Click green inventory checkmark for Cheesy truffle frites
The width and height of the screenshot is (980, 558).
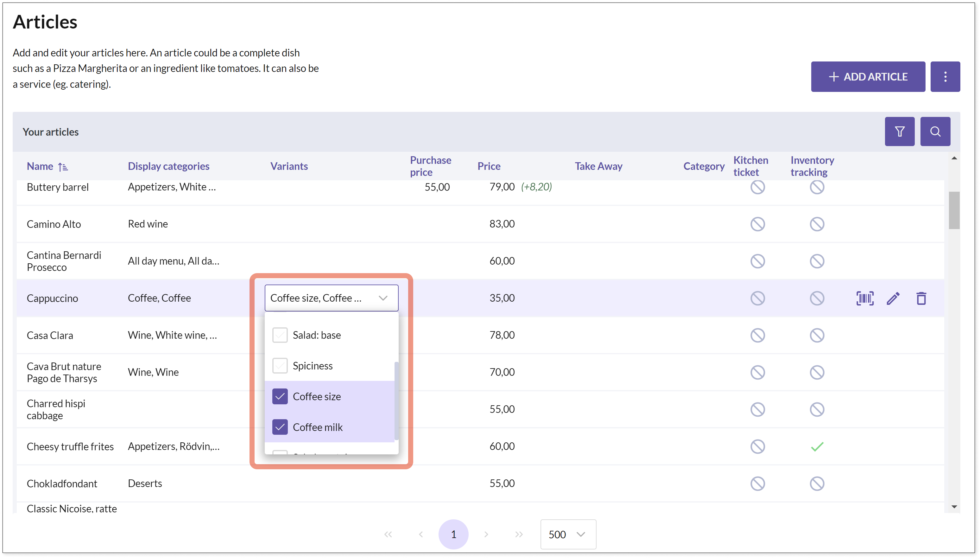point(817,446)
